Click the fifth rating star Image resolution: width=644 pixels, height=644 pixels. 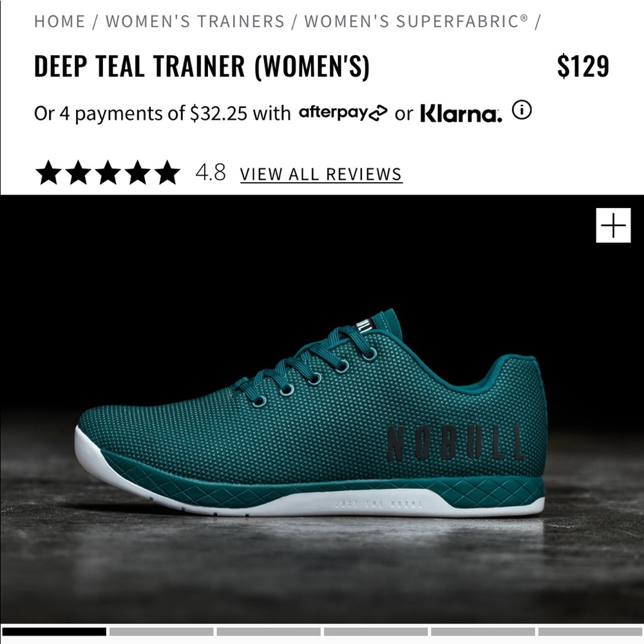[167, 173]
